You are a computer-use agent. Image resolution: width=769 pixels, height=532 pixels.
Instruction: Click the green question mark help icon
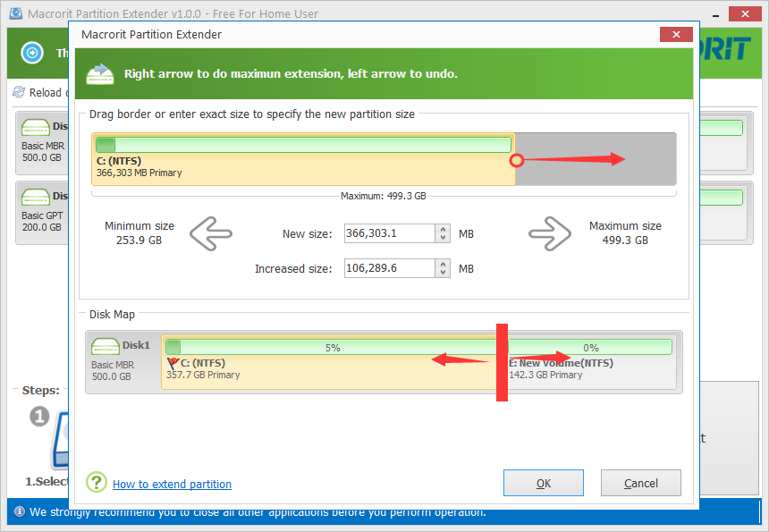[x=97, y=483]
